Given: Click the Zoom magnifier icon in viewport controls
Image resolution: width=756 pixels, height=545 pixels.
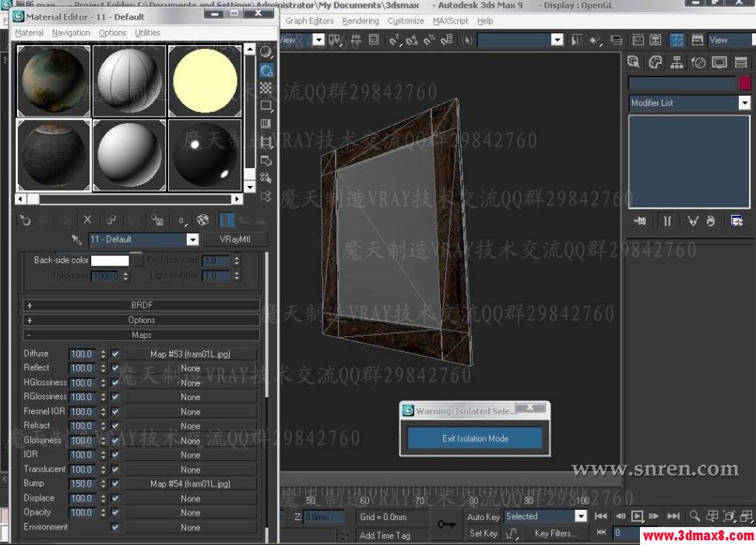Looking at the screenshot, I should [x=695, y=515].
